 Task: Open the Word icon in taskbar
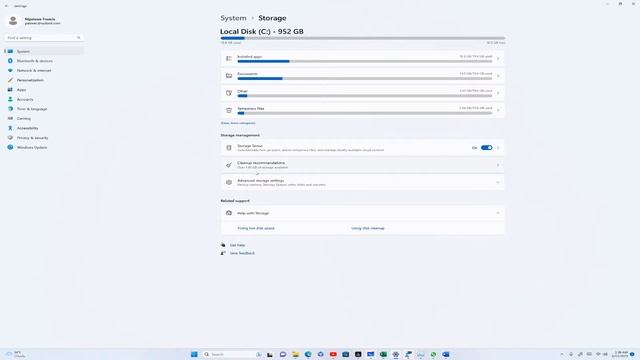point(446,354)
